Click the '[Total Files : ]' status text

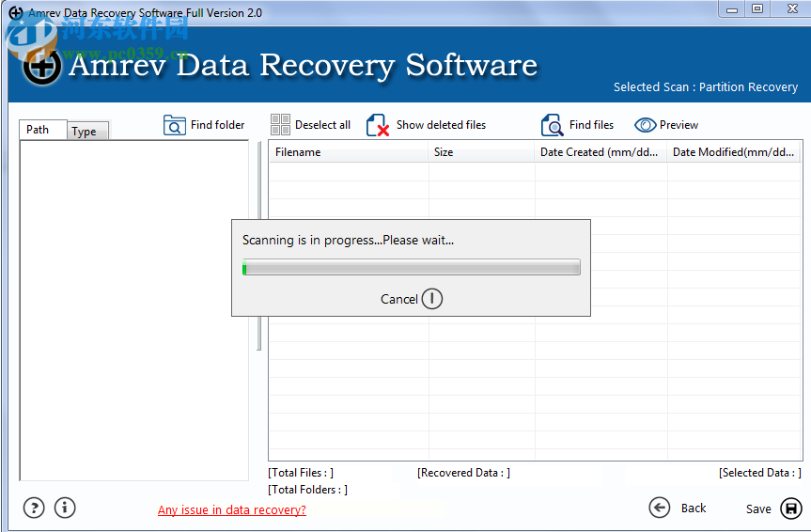click(301, 473)
